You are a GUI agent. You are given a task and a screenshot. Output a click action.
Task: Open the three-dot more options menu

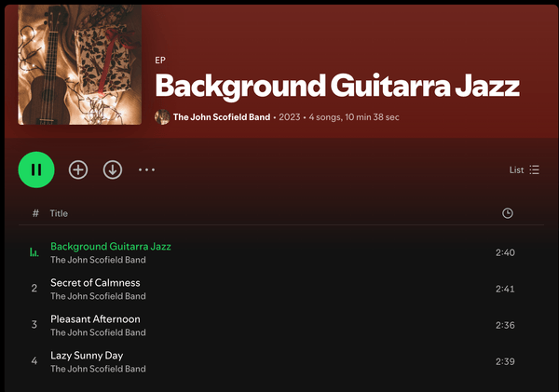click(146, 169)
